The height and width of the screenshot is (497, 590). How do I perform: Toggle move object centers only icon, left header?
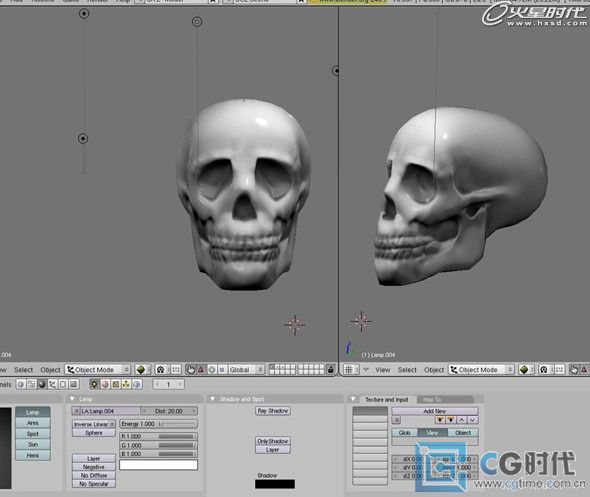(x=175, y=370)
